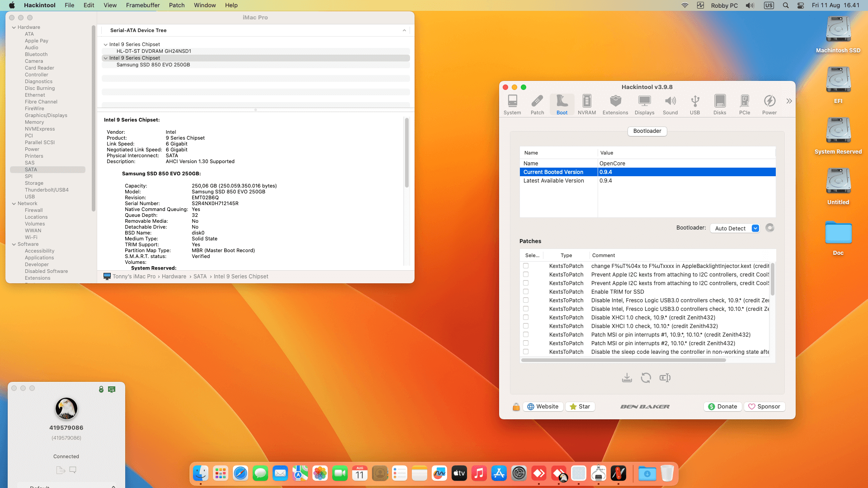Image resolution: width=868 pixels, height=488 pixels.
Task: Open the Patch tab in Hackintool
Action: tap(537, 104)
